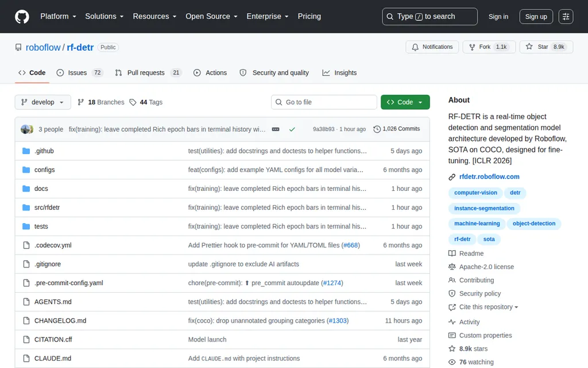Click the repository icon before roboflow
Screen dimensions: 588x368
pos(18,47)
